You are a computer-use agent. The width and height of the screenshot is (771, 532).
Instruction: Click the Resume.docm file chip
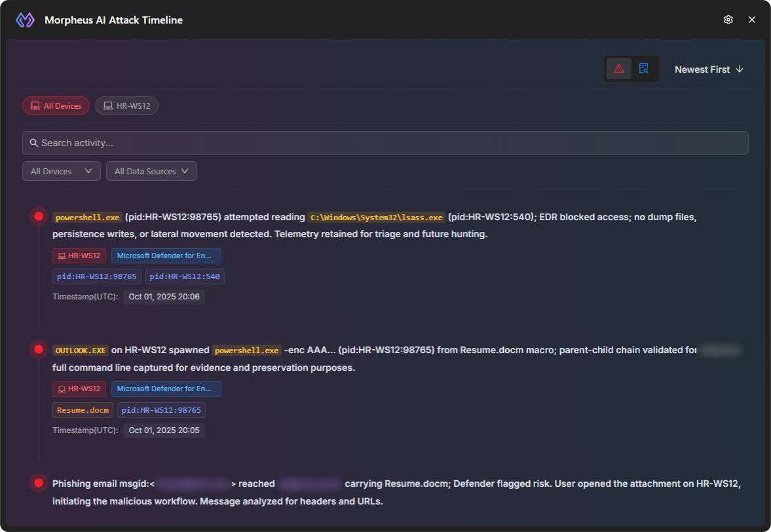(83, 410)
